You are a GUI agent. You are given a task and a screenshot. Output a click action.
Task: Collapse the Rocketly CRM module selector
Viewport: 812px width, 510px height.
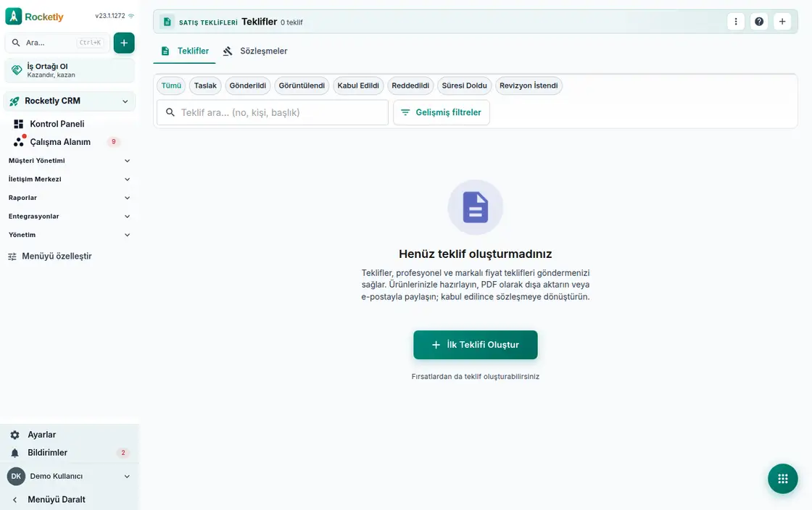click(x=70, y=101)
